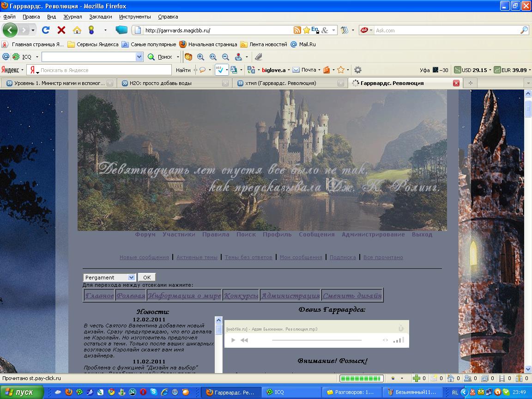Switch to the Уровень 1. Министр магии tab
The width and height of the screenshot is (532, 399).
(59, 83)
